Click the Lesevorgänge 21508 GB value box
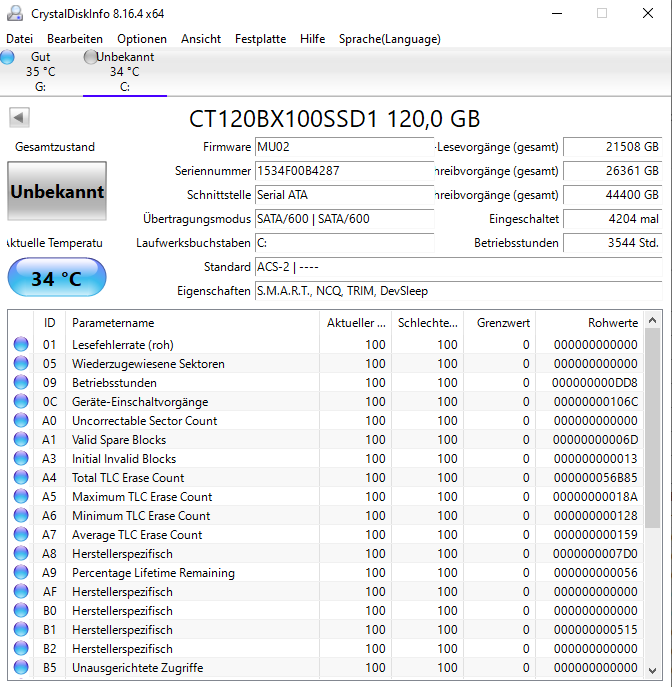Image resolution: width=672 pixels, height=687 pixels. (612, 147)
